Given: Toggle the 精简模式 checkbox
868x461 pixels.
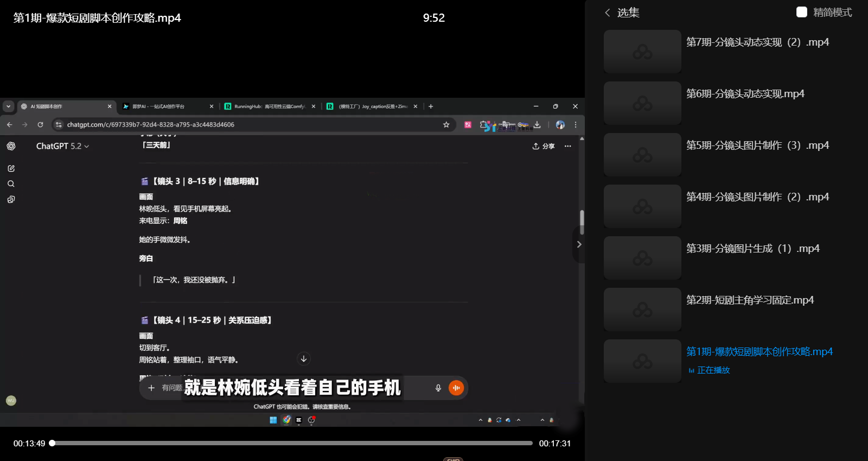Looking at the screenshot, I should (801, 12).
